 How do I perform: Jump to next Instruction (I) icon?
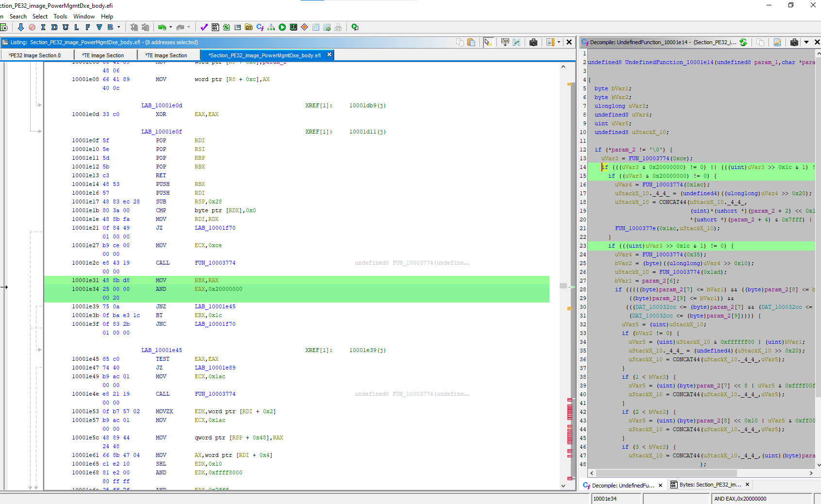[43, 27]
